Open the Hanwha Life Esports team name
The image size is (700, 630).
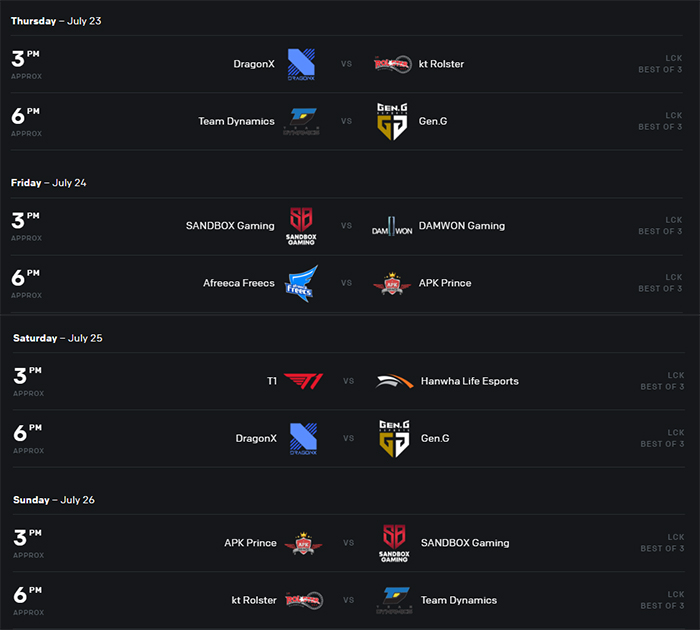coord(470,381)
